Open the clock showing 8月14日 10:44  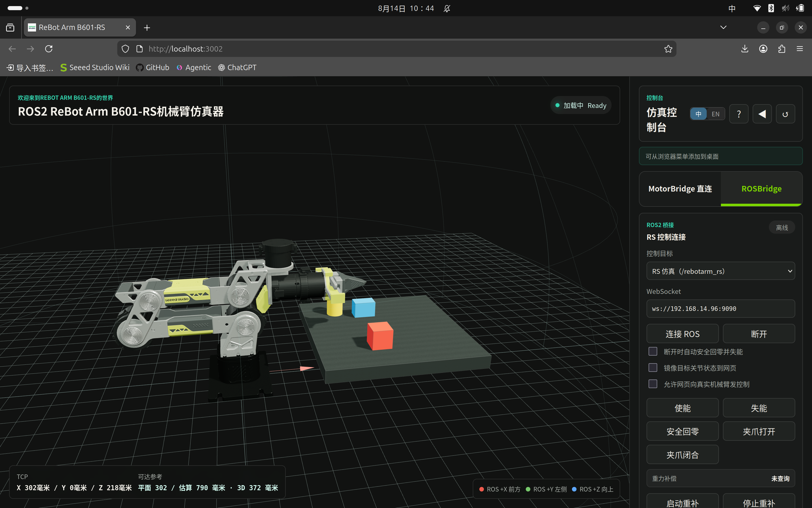coord(406,8)
